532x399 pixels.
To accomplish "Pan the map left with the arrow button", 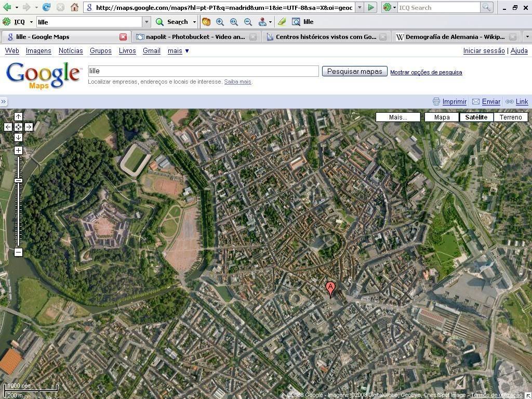I will [8, 127].
